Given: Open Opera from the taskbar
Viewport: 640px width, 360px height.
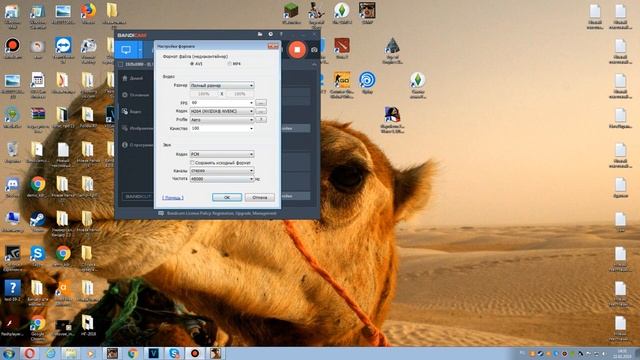Looking at the screenshot, I should [29, 353].
